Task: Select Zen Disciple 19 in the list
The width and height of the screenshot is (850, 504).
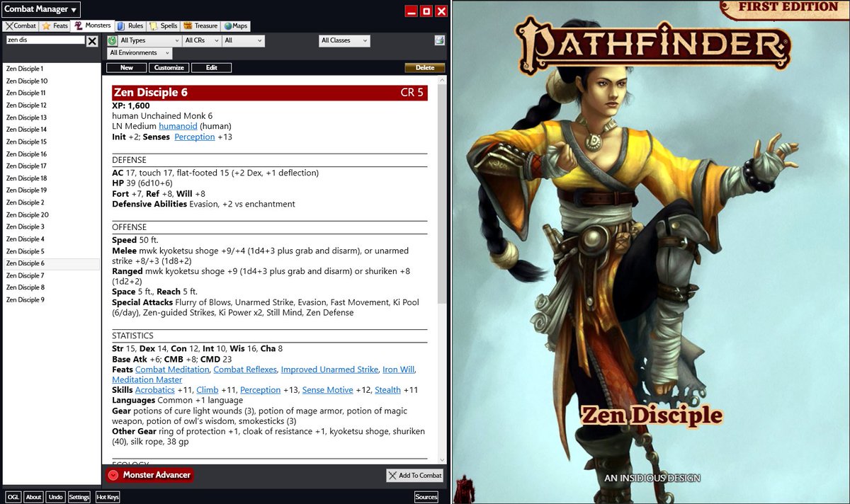Action: point(52,190)
